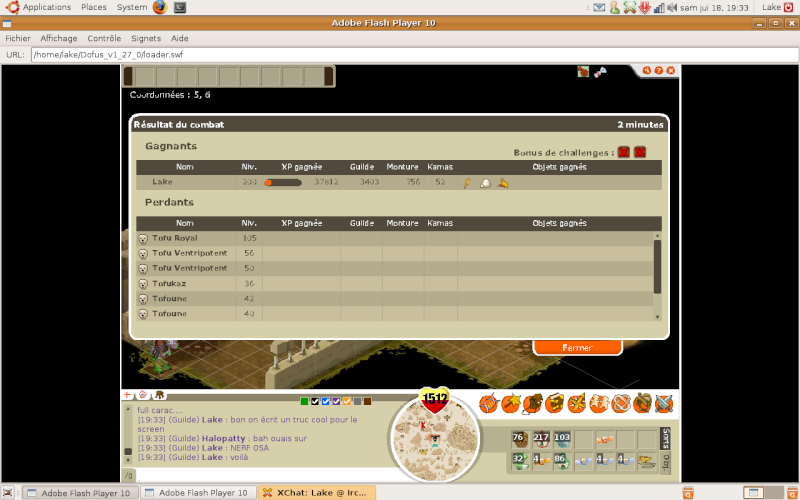This screenshot has height=500, width=800.
Task: Click the chat scrollbar thumb
Action: [128, 451]
